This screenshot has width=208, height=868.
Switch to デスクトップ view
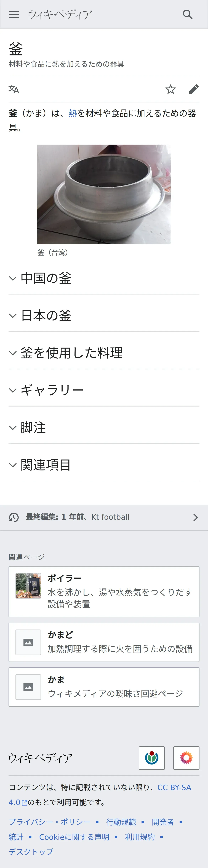tap(31, 851)
